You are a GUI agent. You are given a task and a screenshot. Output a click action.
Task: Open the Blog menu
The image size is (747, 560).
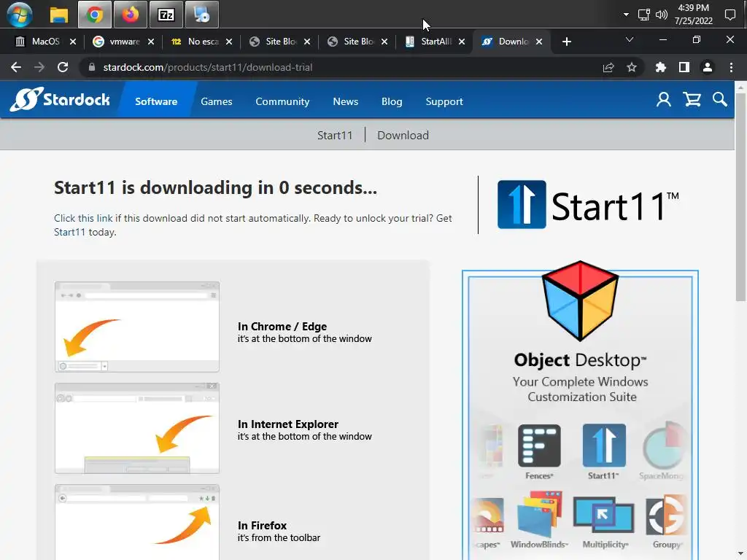(x=392, y=101)
